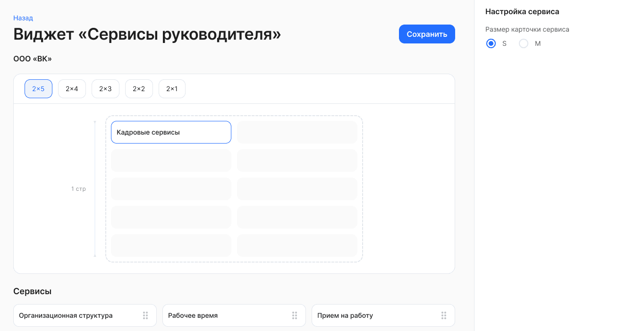Click the drag handle on «Организационная структура» card
This screenshot has height=331, width=644.
tap(145, 315)
